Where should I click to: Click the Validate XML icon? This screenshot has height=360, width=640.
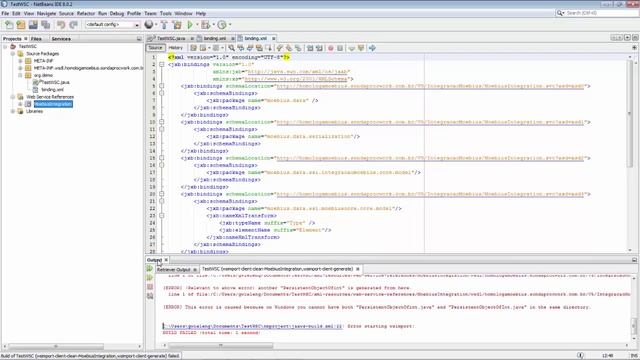pyautogui.click(x=361, y=48)
